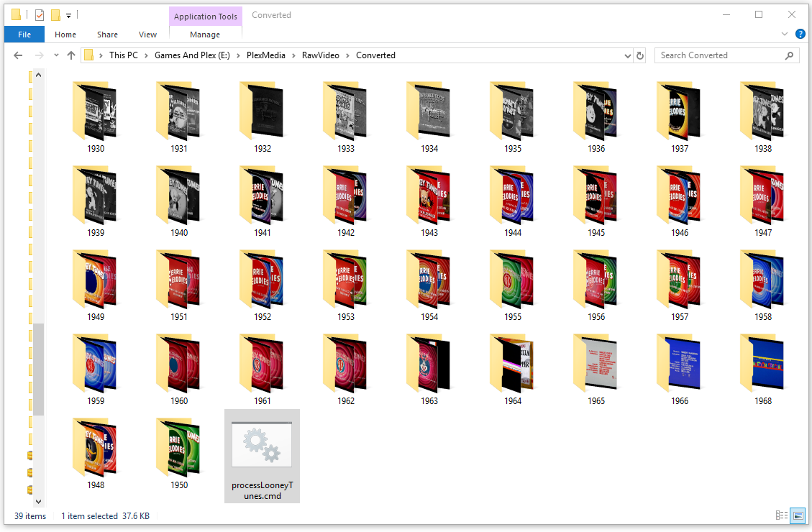
Task: Expand the address bar history dropdown
Action: pos(626,55)
